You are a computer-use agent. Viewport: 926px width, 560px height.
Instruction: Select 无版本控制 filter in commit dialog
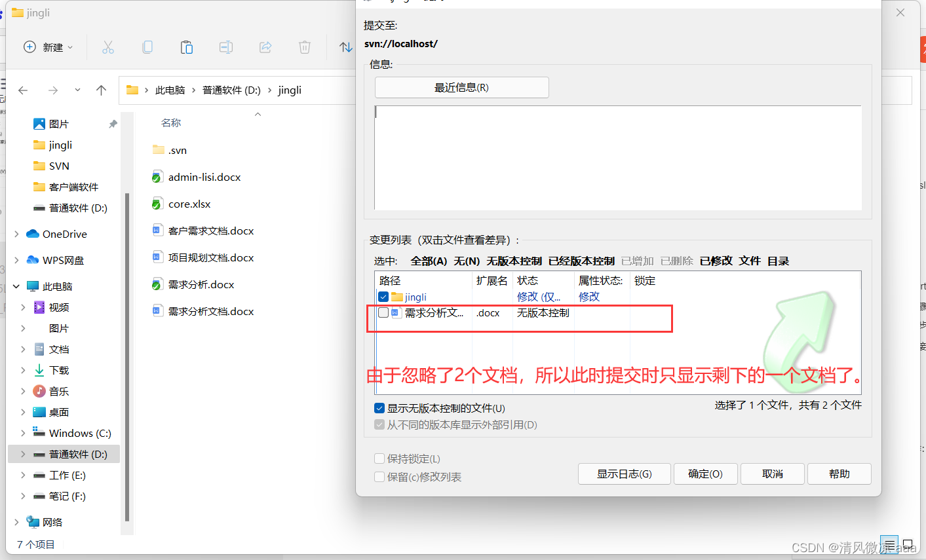tap(514, 261)
